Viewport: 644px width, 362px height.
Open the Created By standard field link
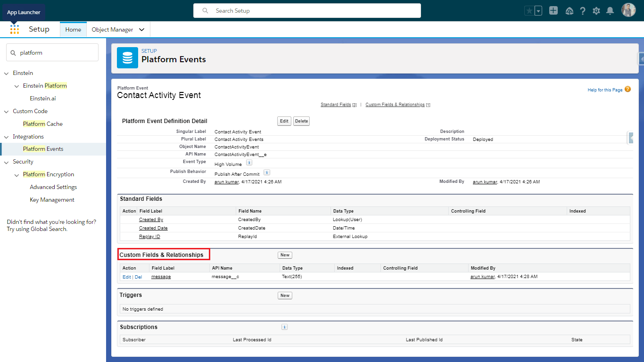tap(151, 220)
